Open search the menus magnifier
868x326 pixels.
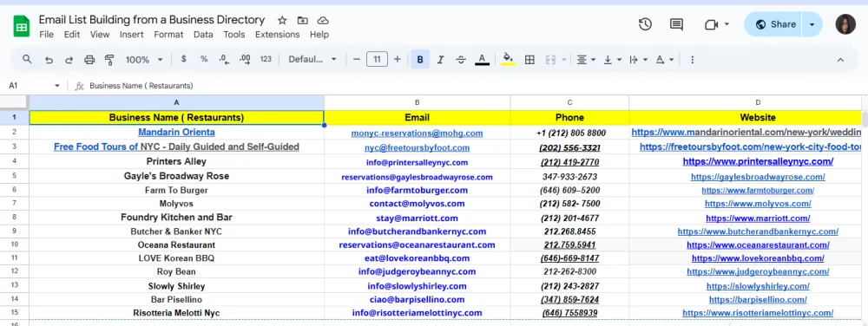pyautogui.click(x=27, y=59)
